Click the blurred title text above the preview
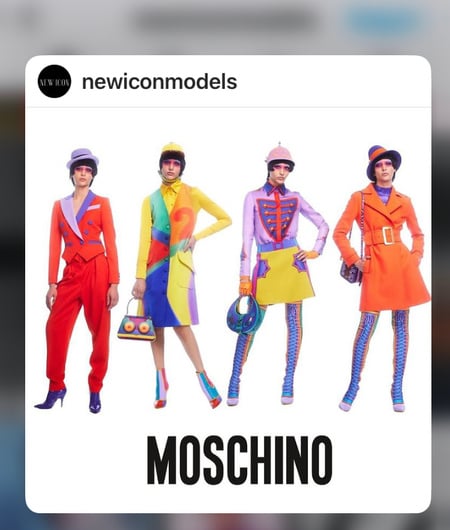 tap(227, 20)
